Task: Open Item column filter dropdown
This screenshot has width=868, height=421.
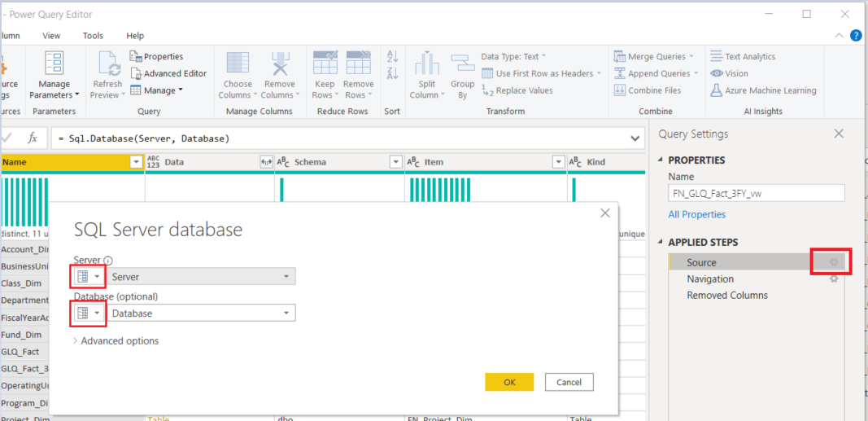Action: (x=558, y=162)
